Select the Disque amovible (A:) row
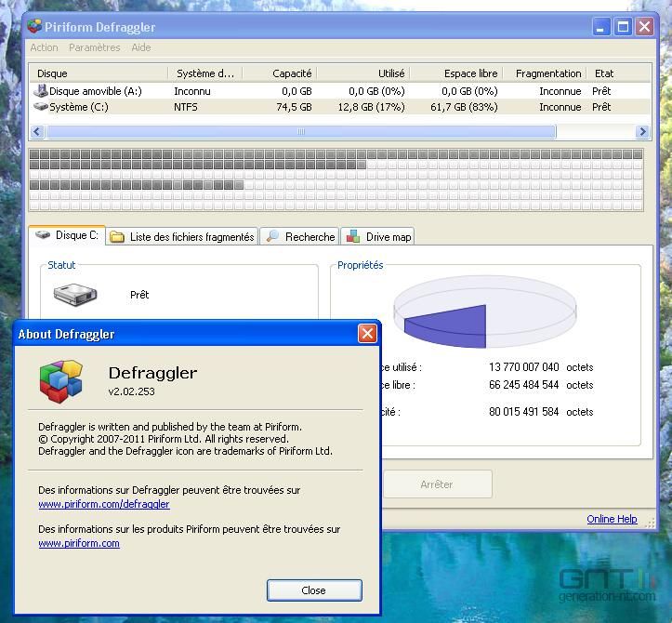Viewport: 672px width, 623px height. (x=340, y=91)
